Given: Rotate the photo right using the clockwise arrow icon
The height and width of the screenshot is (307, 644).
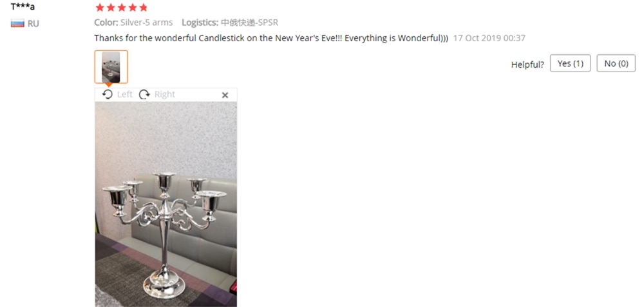Looking at the screenshot, I should (144, 95).
